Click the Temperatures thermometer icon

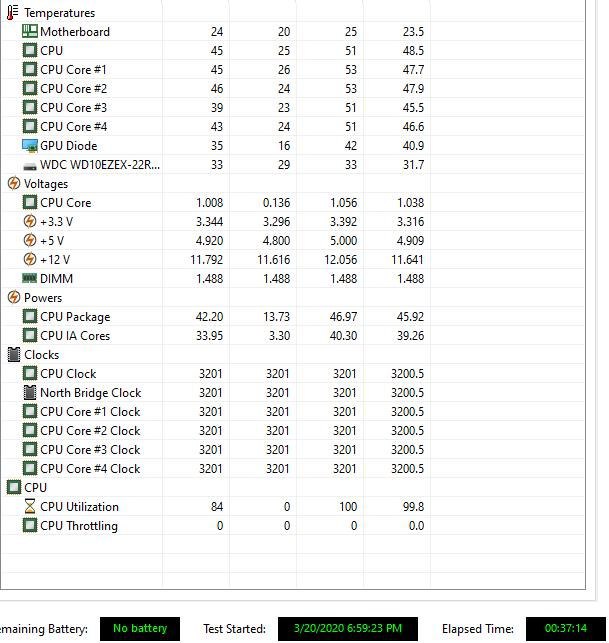[13, 12]
